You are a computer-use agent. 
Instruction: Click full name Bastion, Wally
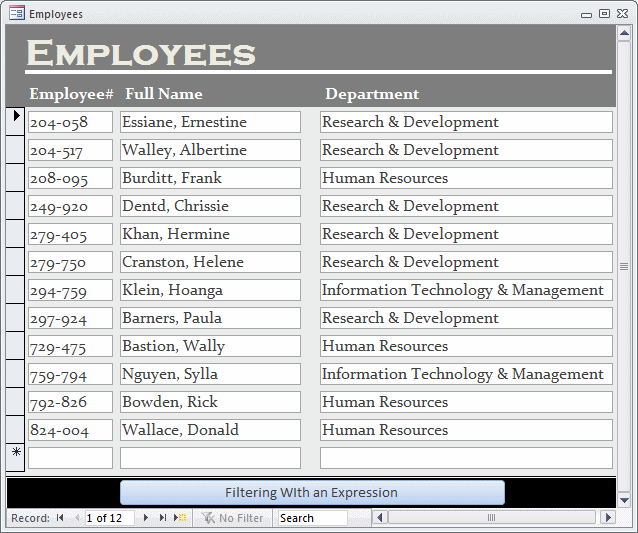[x=210, y=346]
